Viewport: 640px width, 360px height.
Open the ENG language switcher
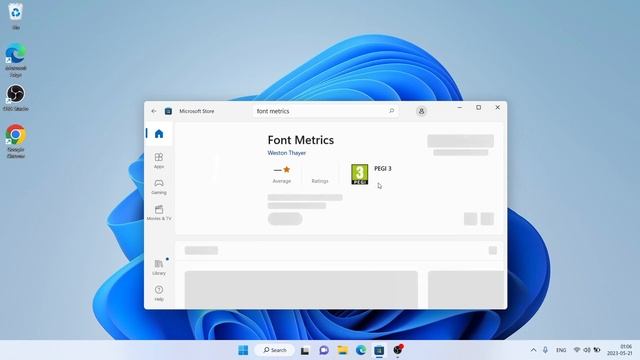click(x=561, y=350)
